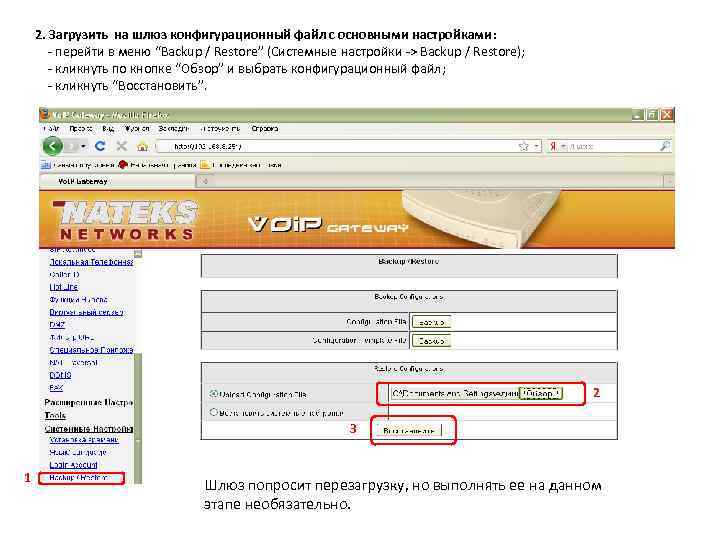The height and width of the screenshot is (540, 720).
Task: Click the sidebar scrollbar up arrow
Action: [138, 253]
